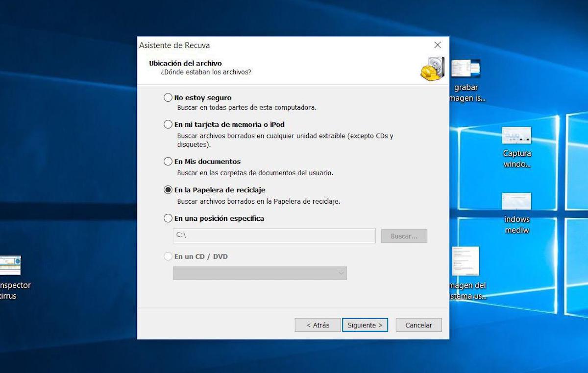This screenshot has height=373, width=588.
Task: Choose the 'En Mis documentos' radio button
Action: click(168, 161)
